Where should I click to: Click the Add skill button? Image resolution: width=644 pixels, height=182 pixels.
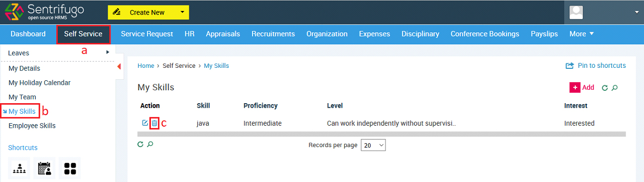coord(582,87)
